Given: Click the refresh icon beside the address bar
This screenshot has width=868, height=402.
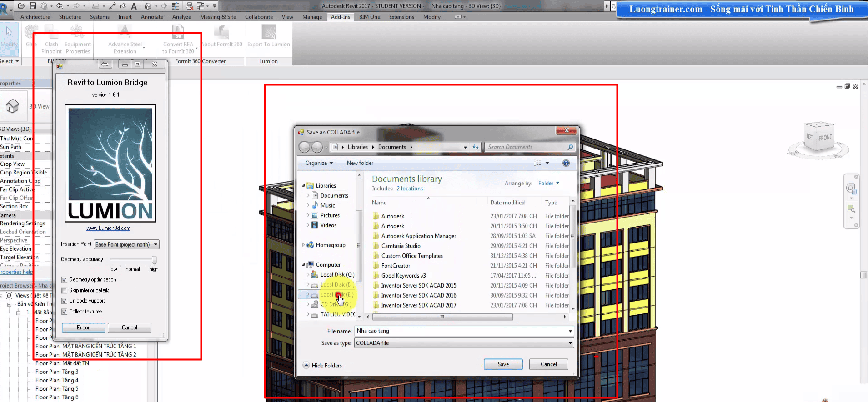Looking at the screenshot, I should 476,147.
